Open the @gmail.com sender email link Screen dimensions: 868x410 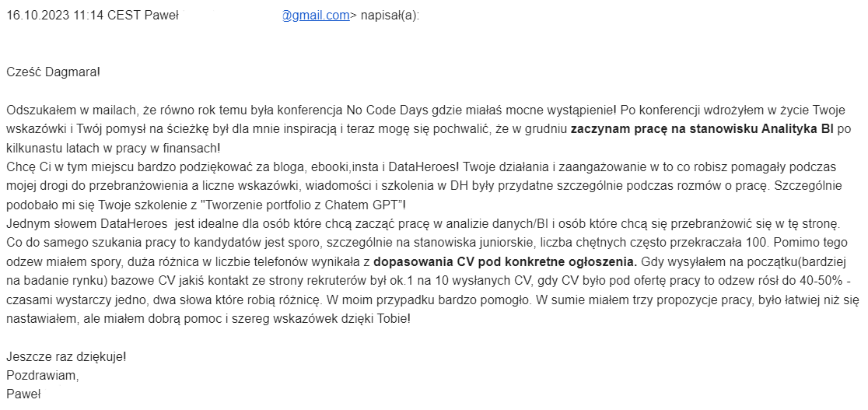click(x=316, y=16)
